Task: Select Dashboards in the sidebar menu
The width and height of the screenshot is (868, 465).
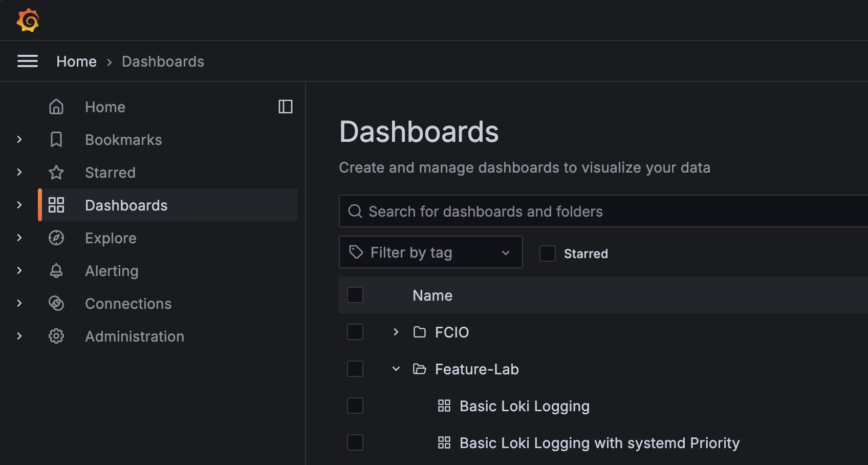Action: click(x=126, y=205)
